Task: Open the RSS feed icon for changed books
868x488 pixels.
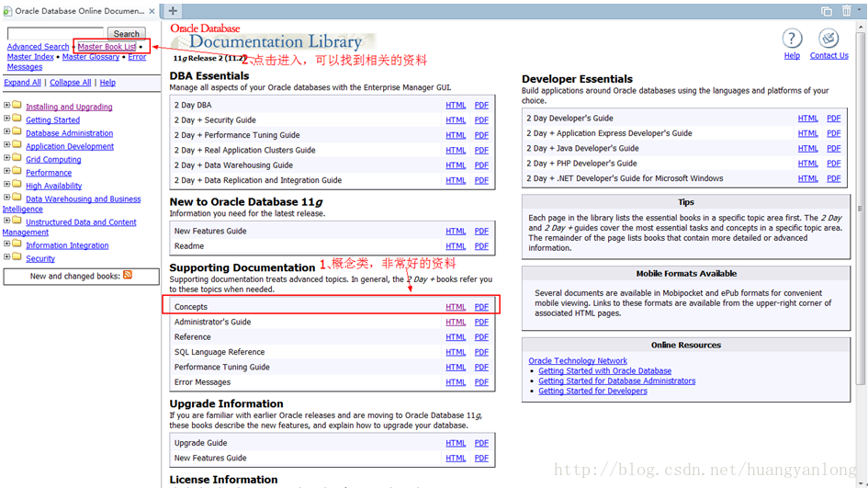Action: tap(128, 276)
